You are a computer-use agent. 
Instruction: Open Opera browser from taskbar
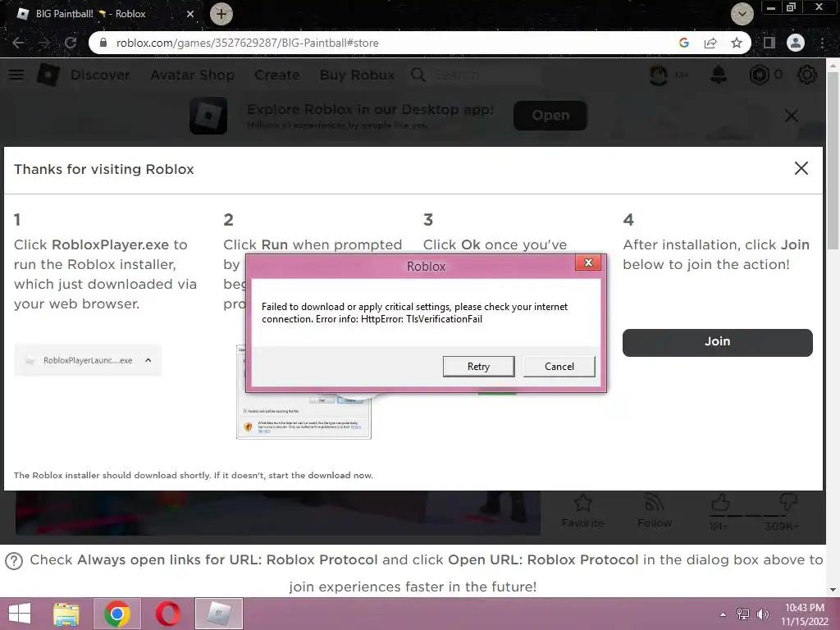pyautogui.click(x=167, y=614)
